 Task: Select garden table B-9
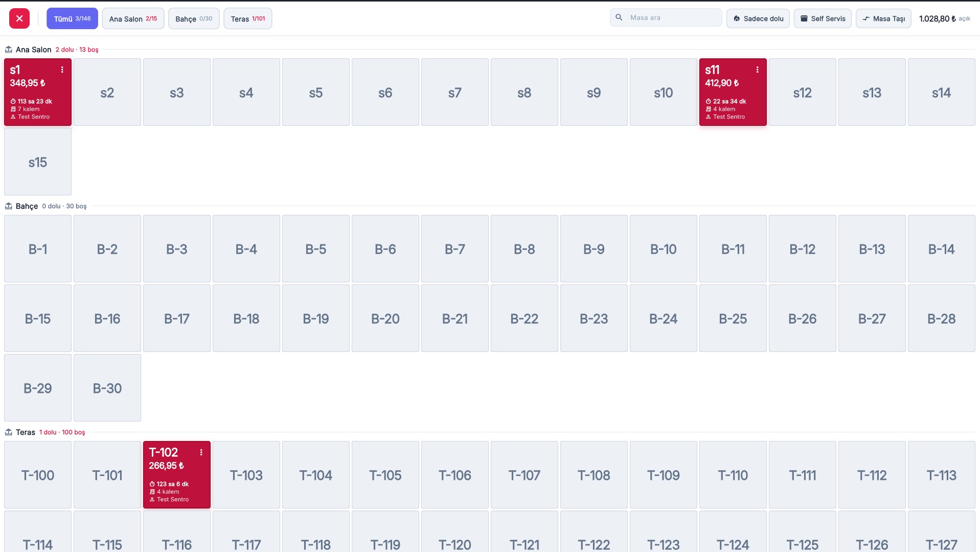point(594,249)
